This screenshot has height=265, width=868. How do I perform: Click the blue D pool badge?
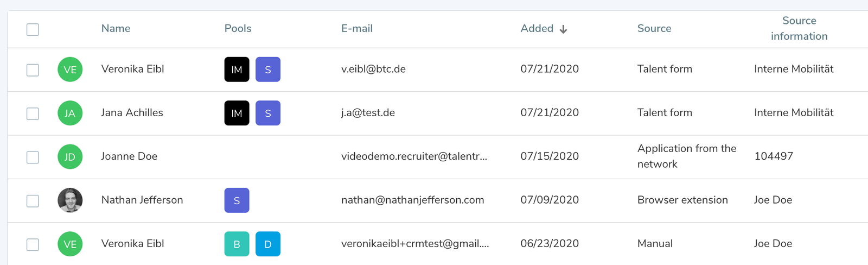(x=268, y=244)
